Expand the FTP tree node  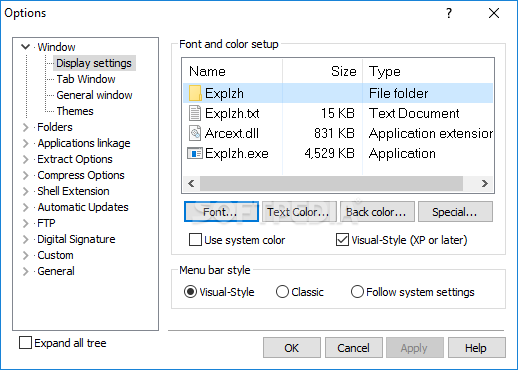[26, 223]
